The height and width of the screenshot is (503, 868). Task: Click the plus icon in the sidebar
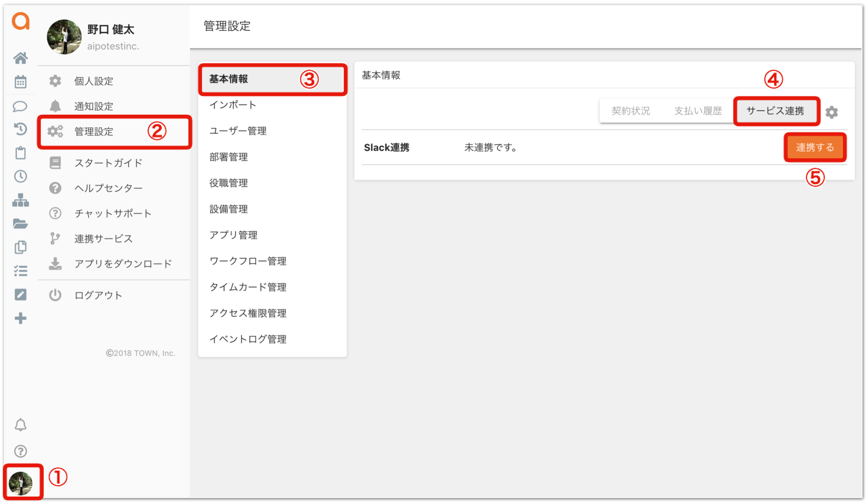point(20,318)
